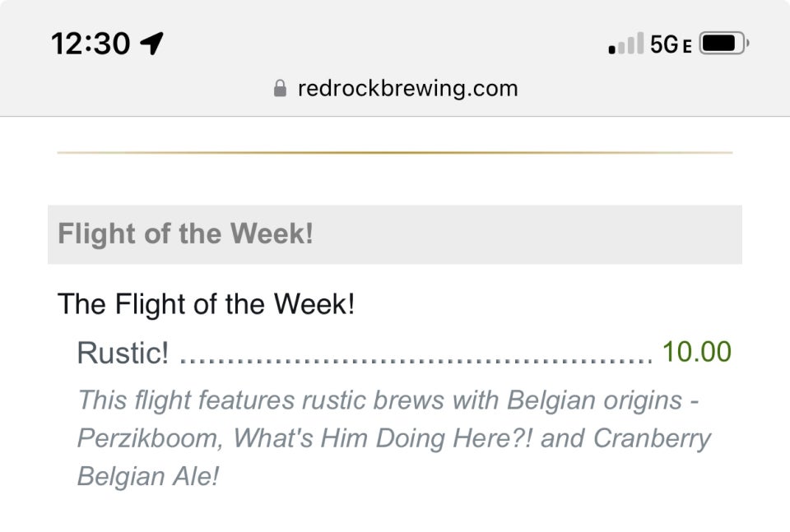Click the gold horizontal divider line

[x=395, y=152]
